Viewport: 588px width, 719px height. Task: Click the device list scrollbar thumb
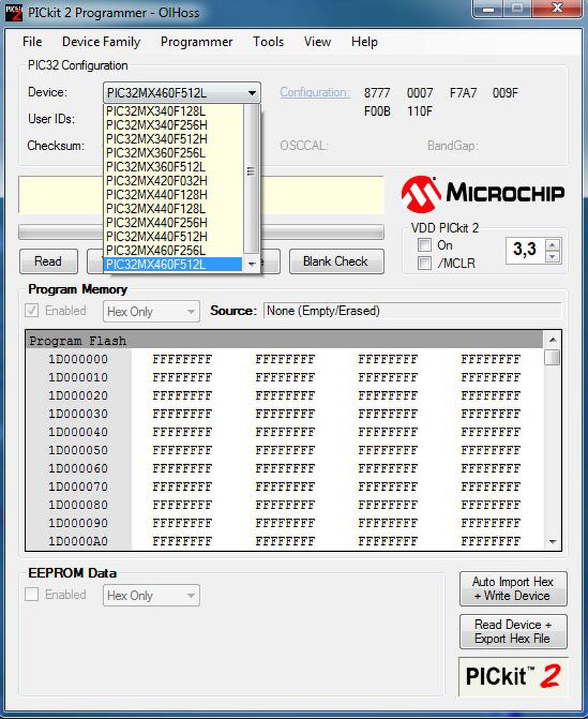[250, 178]
